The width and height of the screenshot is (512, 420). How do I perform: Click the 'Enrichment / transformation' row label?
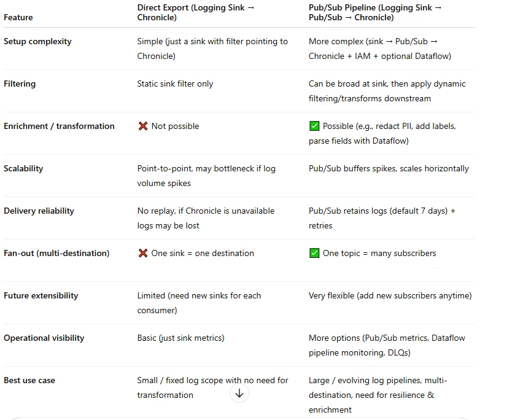59,126
